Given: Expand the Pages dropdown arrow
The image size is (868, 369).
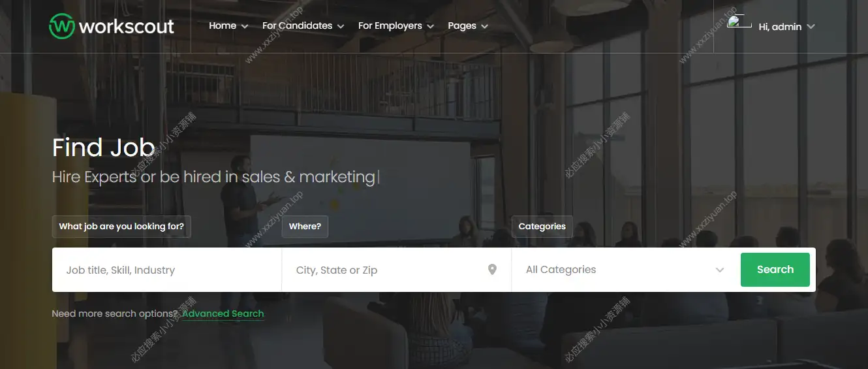Looking at the screenshot, I should coord(484,27).
